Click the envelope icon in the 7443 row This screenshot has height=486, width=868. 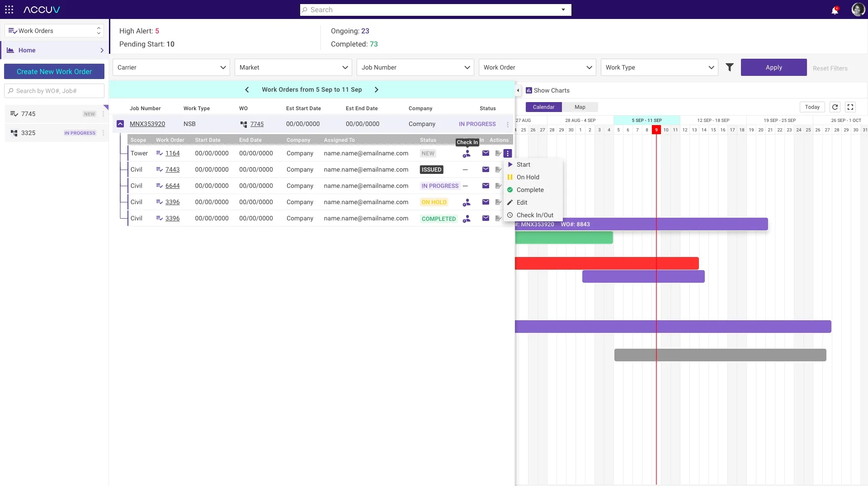coord(486,169)
